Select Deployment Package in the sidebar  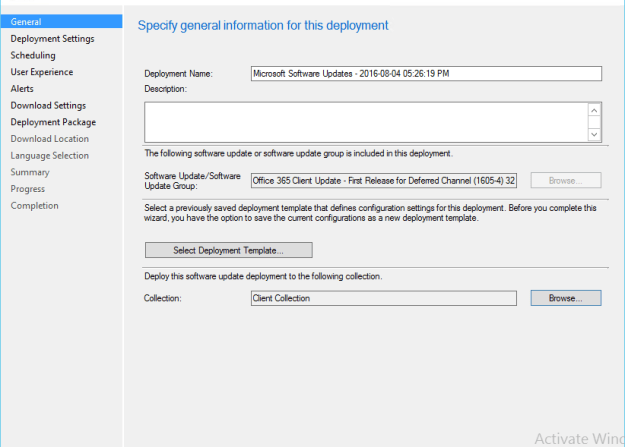53,122
